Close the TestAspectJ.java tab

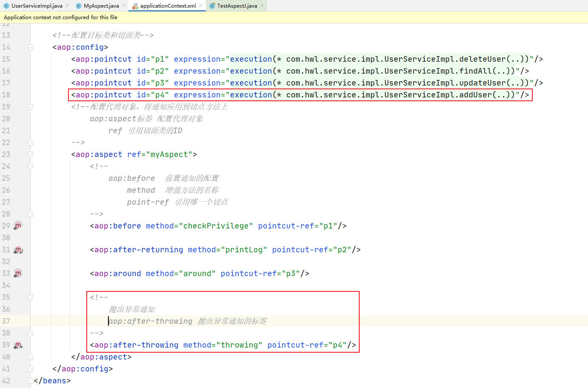pos(262,6)
